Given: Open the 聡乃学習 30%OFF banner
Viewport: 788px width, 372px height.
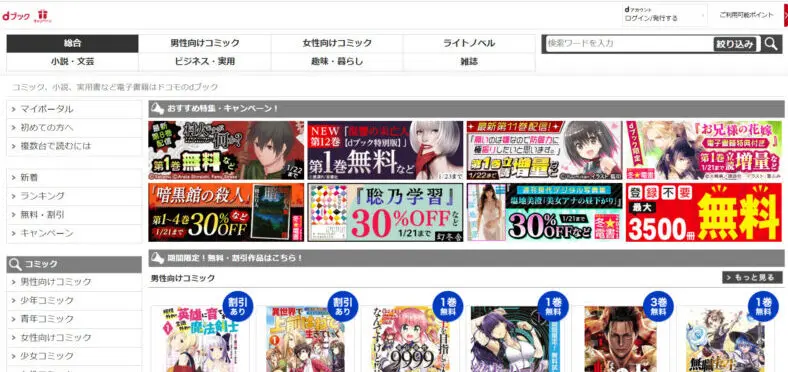Looking at the screenshot, I should coord(385,212).
